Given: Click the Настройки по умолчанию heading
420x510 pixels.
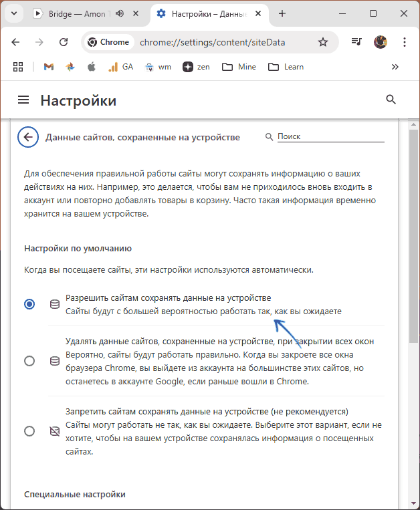Looking at the screenshot, I should (78, 249).
